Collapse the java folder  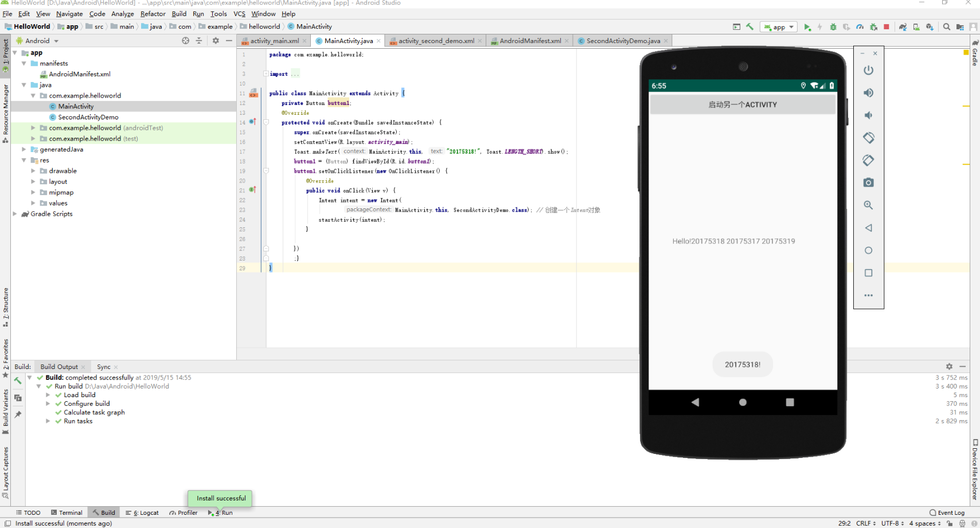tap(24, 85)
